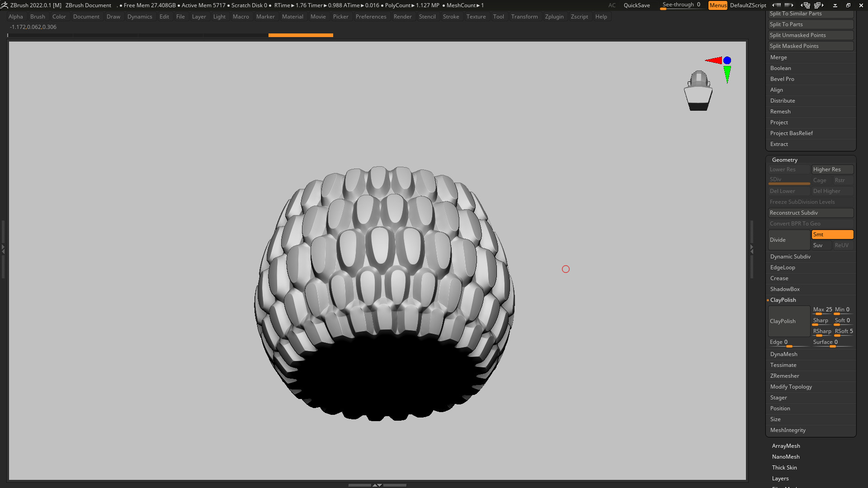Collapse the Geometry palette header
The width and height of the screenshot is (868, 488).
tap(785, 160)
